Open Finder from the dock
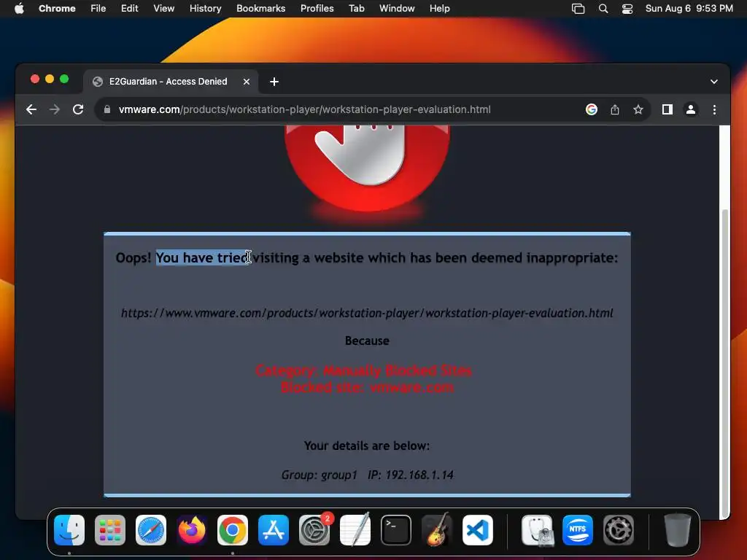 69,530
